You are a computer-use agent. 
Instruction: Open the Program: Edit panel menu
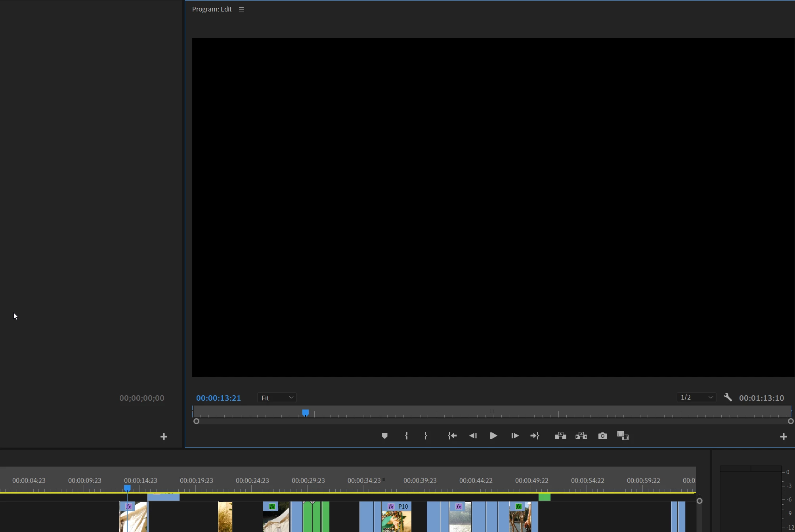(241, 9)
